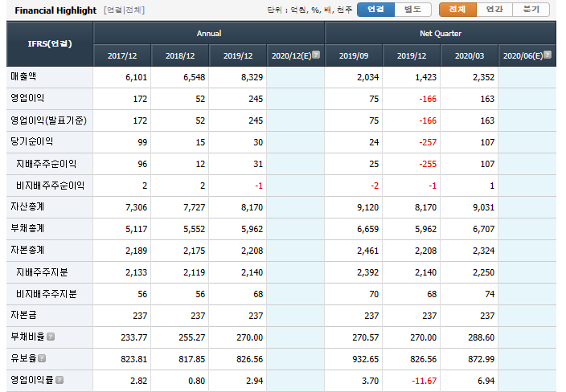Click the 비지배주주지분 row label
The image size is (566, 392).
pyautogui.click(x=46, y=294)
